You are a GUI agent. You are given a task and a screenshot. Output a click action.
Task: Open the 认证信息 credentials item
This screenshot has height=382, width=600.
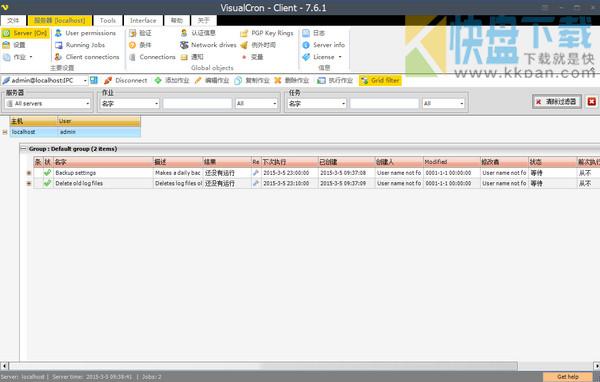[x=198, y=33]
